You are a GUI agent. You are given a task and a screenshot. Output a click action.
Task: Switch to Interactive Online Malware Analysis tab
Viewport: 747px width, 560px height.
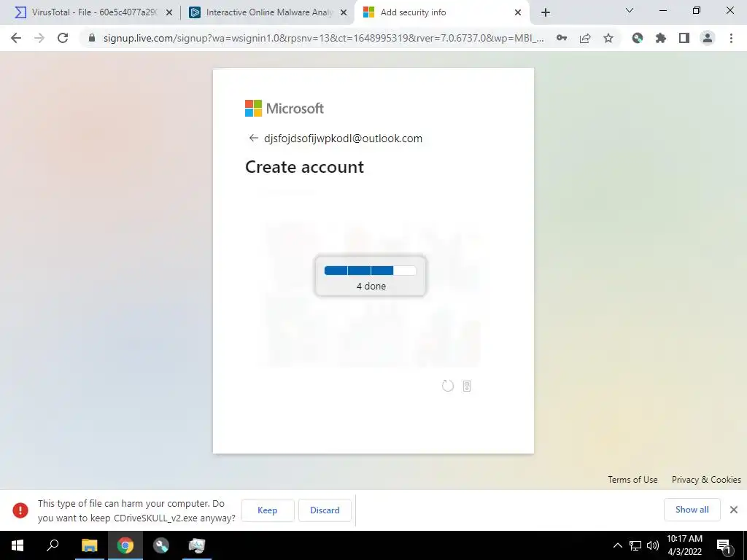tap(268, 12)
